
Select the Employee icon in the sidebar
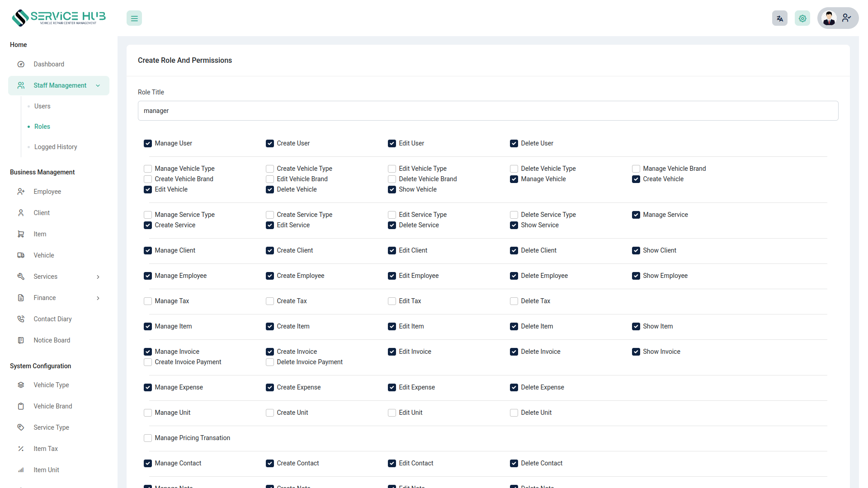pyautogui.click(x=21, y=192)
